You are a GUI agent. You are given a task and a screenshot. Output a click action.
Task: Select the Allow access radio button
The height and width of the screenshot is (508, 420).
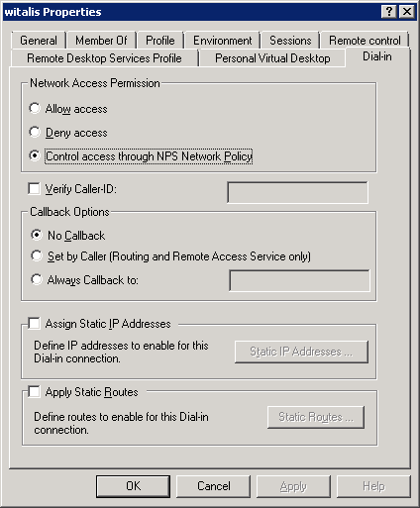35,108
